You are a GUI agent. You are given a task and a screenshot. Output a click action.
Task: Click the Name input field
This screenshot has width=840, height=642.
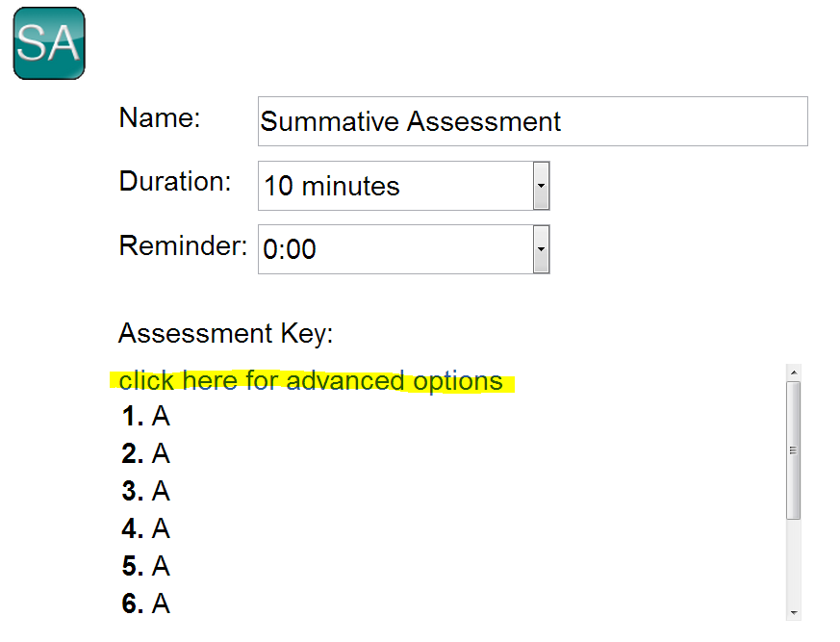(x=532, y=121)
